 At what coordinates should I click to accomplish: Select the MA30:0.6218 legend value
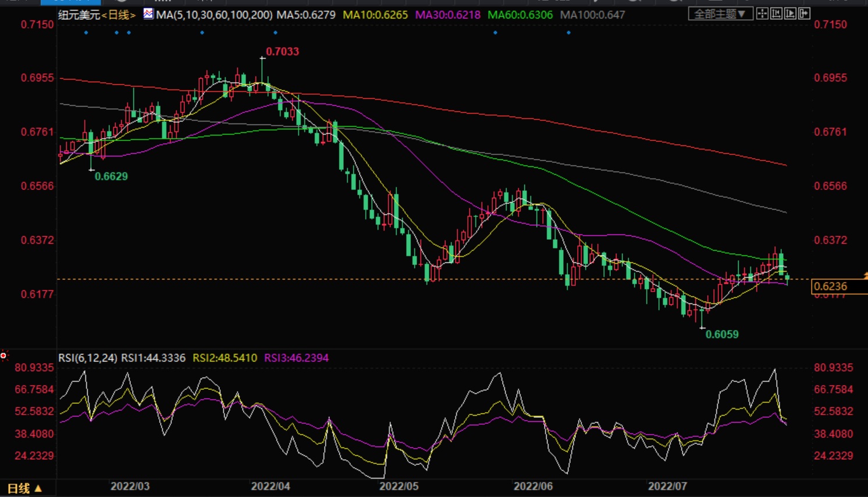(448, 15)
